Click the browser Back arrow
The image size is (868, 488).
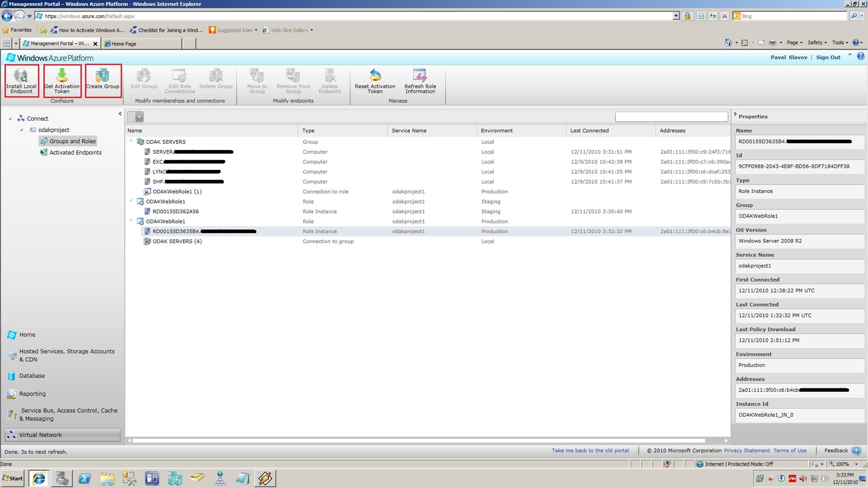click(x=7, y=16)
